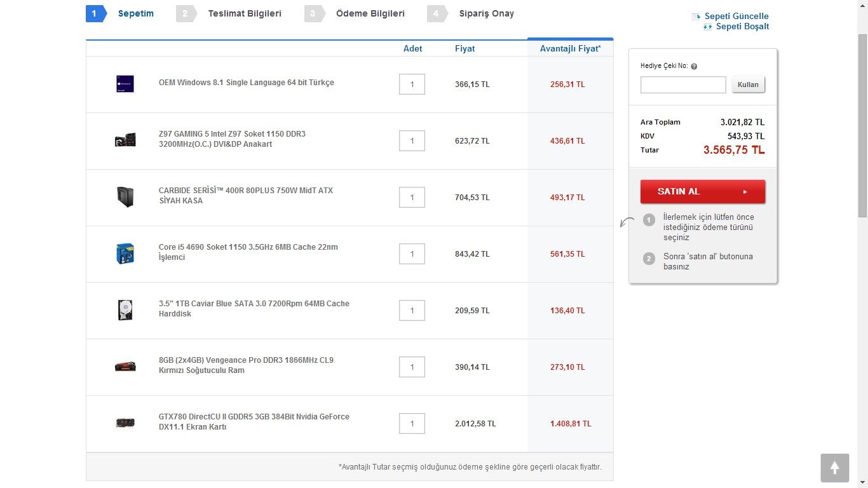Focus the Hediye Çeki No input field
Image resolution: width=868 pixels, height=488 pixels.
point(682,85)
